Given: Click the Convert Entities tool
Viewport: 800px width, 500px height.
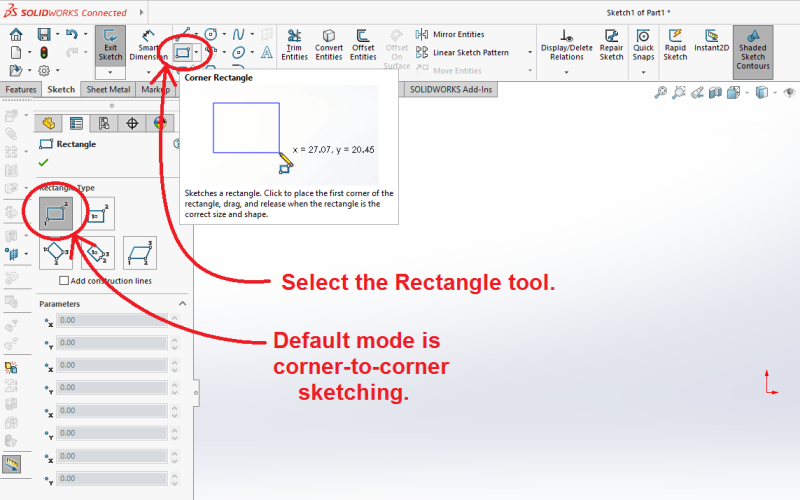Looking at the screenshot, I should point(329,44).
